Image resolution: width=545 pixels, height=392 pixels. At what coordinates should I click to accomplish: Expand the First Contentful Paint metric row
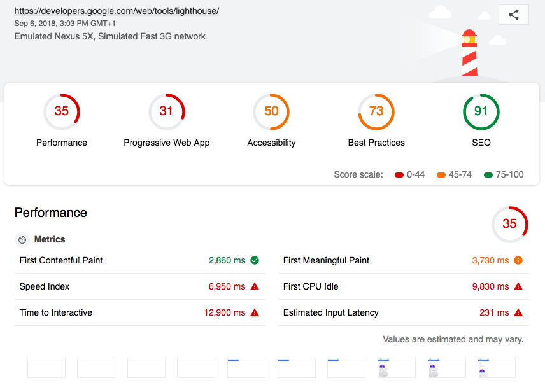click(x=140, y=260)
